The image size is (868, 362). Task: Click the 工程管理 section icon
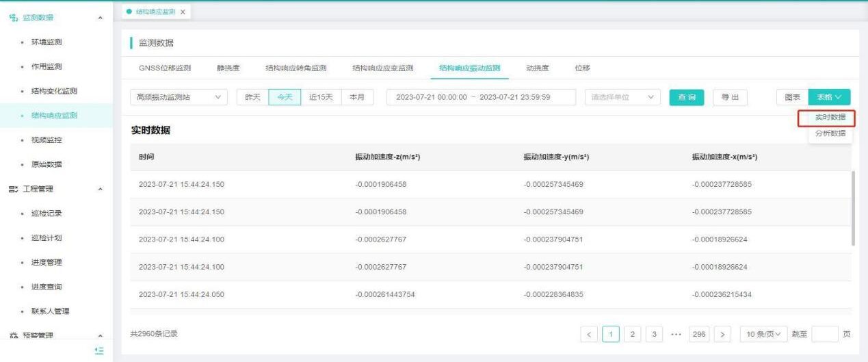click(12, 189)
